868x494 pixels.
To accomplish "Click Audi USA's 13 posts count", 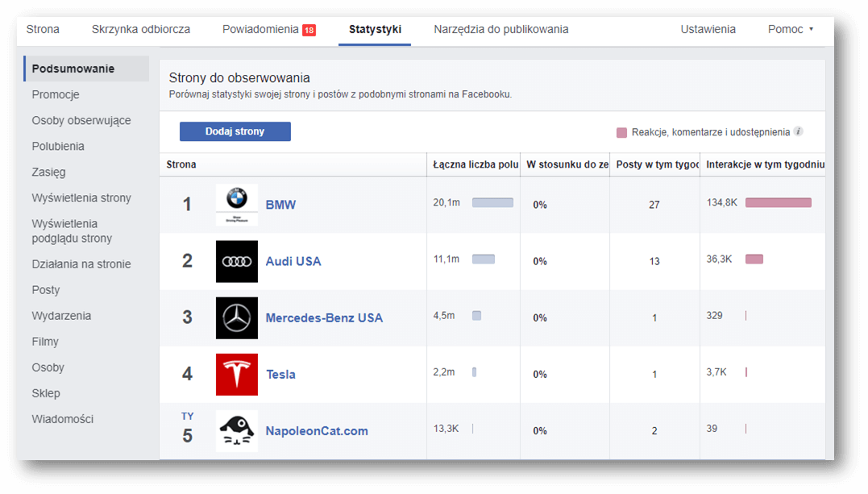I will [x=654, y=261].
